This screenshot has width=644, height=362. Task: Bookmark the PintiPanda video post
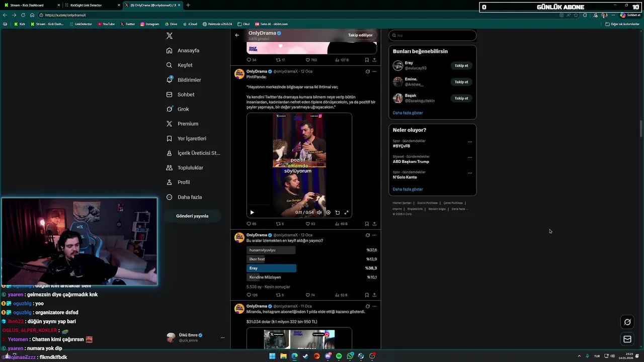tap(367, 224)
